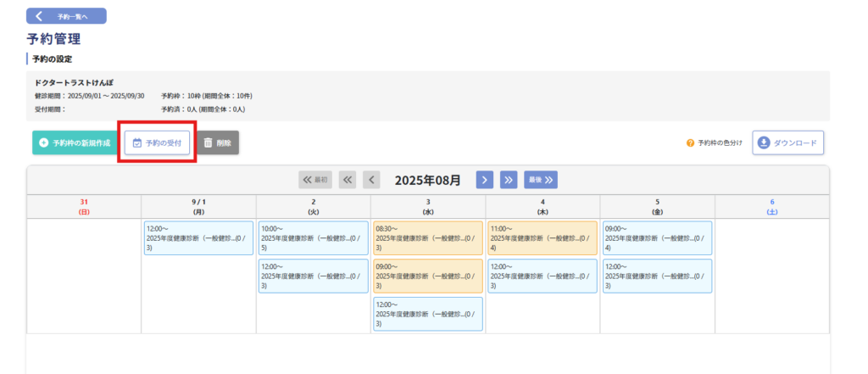Go back to 予約一覧へ

pyautogui.click(x=66, y=16)
